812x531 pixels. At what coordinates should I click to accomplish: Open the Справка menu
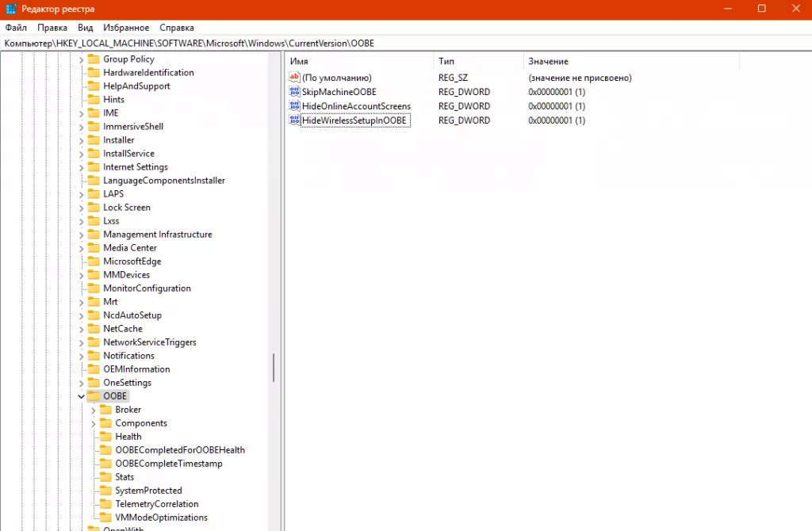click(x=176, y=27)
